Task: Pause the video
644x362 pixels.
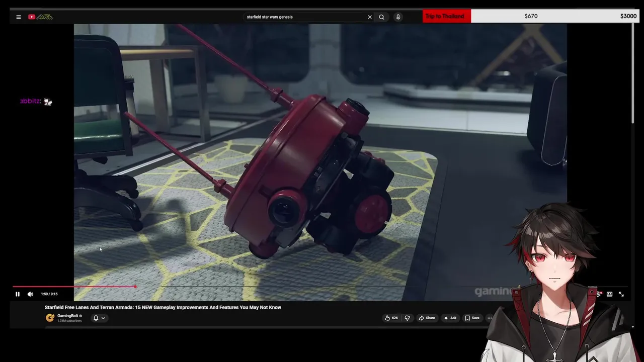Action: [18, 294]
